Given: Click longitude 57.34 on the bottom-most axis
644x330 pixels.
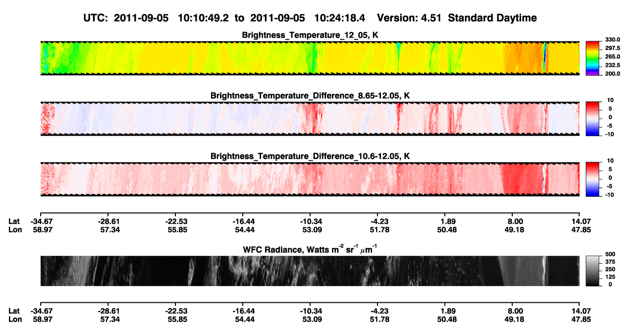Looking at the screenshot, I should pos(109,320).
